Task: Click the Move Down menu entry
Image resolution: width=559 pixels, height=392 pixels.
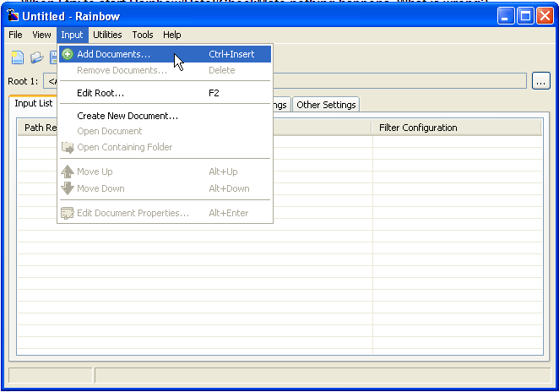Action: tap(100, 188)
